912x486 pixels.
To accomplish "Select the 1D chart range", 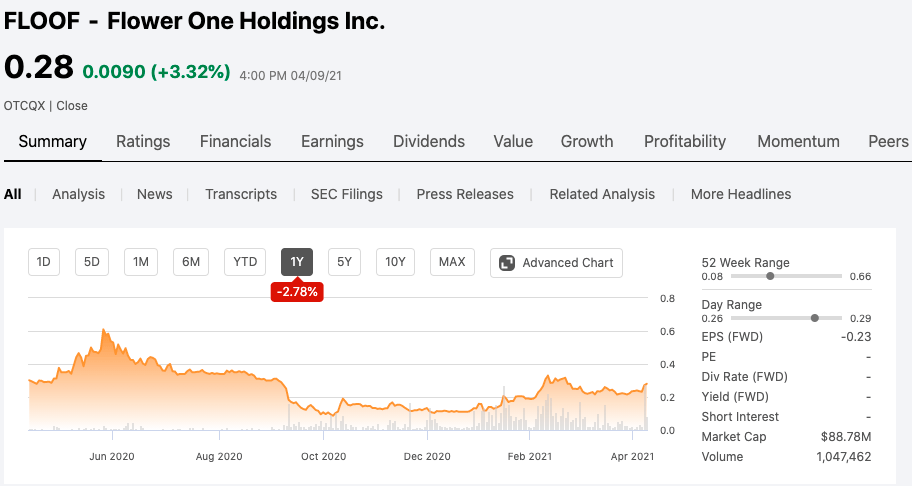I will (x=43, y=262).
